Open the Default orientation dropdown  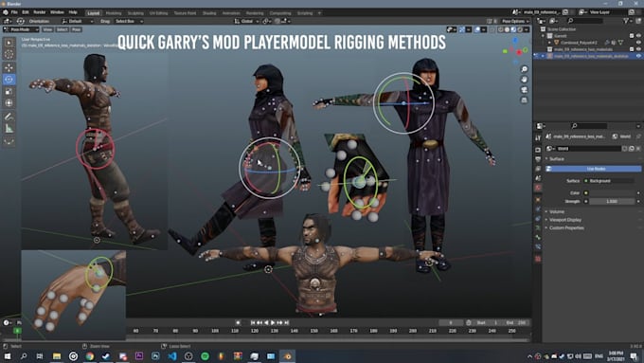click(78, 21)
